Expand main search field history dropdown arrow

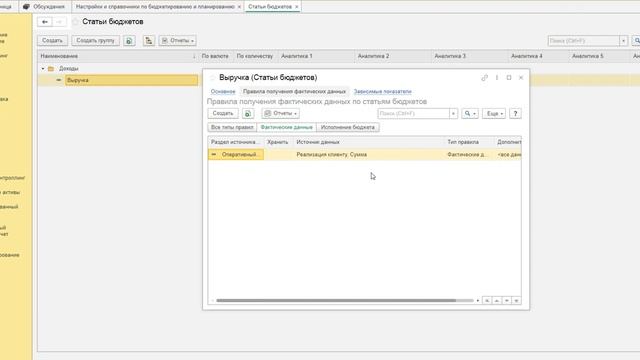coord(623,40)
